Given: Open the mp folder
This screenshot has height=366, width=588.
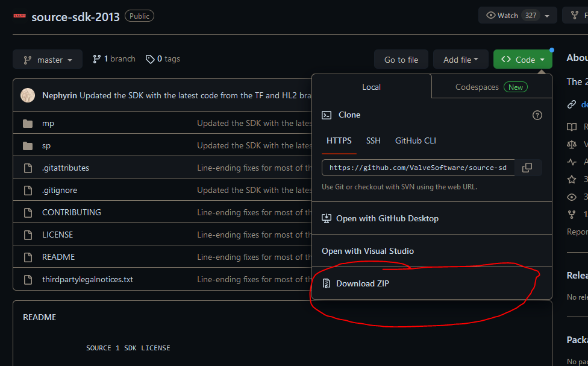Looking at the screenshot, I should click(48, 123).
